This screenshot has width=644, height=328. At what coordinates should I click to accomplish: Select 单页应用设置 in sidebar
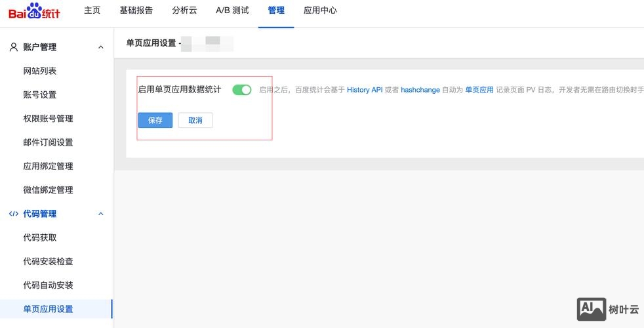point(56,309)
